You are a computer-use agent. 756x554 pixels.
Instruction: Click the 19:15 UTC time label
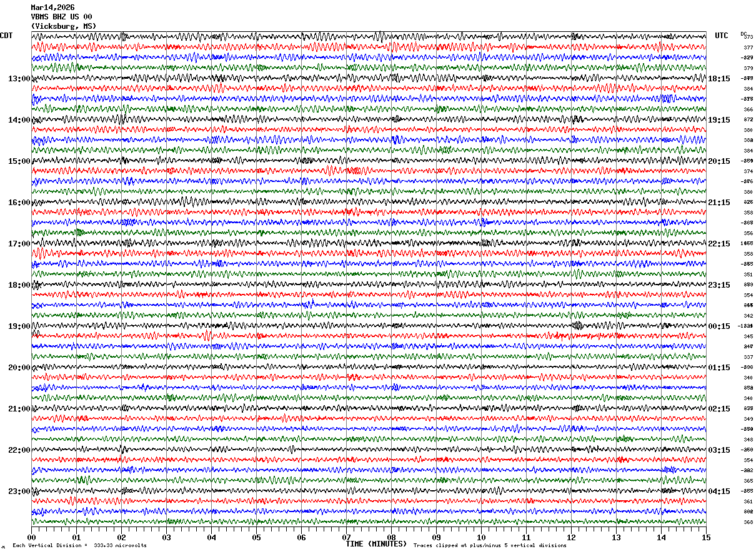(719, 120)
